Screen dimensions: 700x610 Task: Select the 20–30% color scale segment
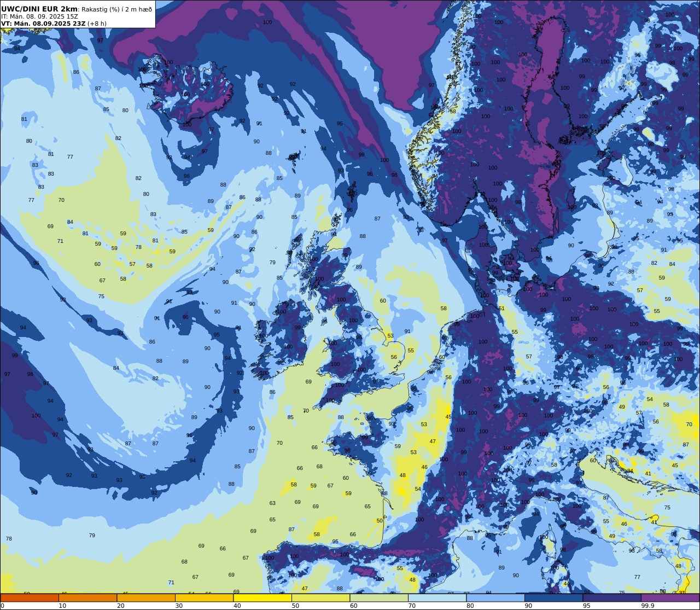146,597
